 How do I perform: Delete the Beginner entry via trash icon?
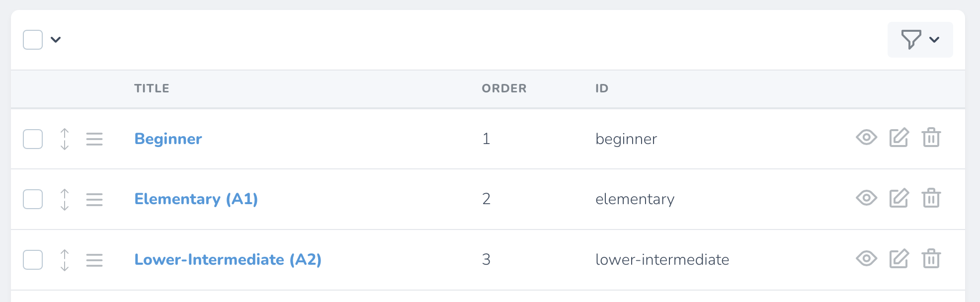point(931,138)
